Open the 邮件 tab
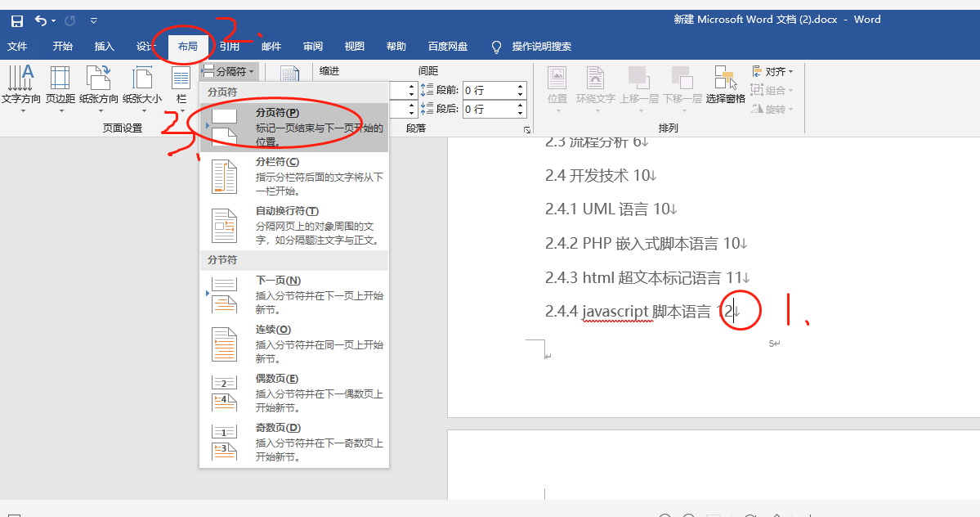The height and width of the screenshot is (517, 980). pos(271,47)
